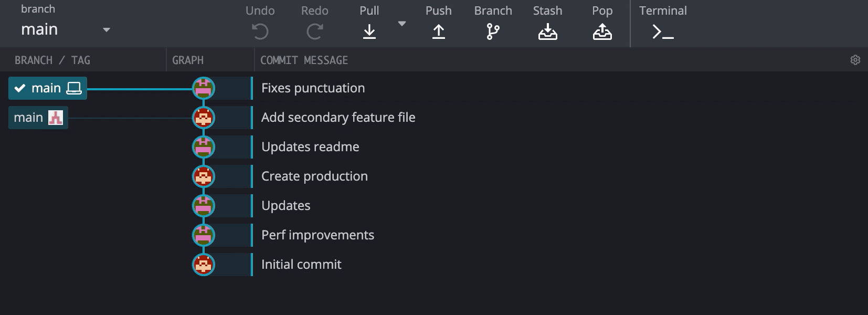868x315 pixels.
Task: Click the COMMIT MESSAGE column header
Action: [304, 60]
